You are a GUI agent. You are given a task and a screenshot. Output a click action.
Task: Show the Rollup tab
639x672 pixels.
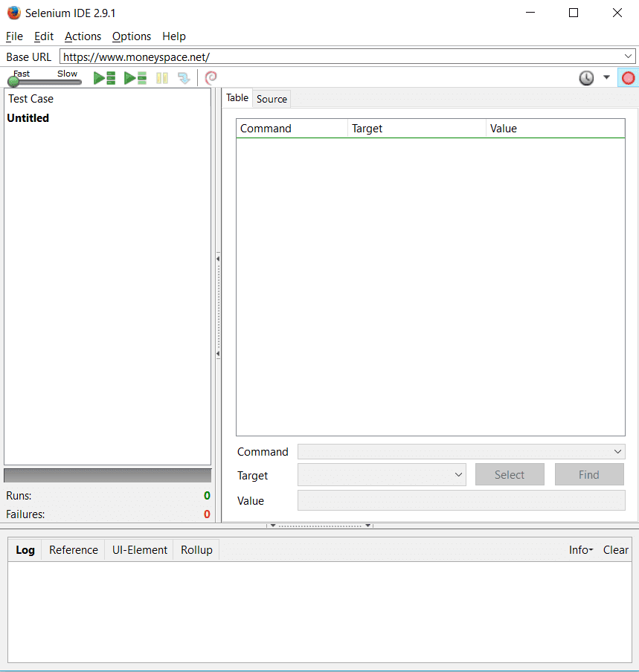196,550
